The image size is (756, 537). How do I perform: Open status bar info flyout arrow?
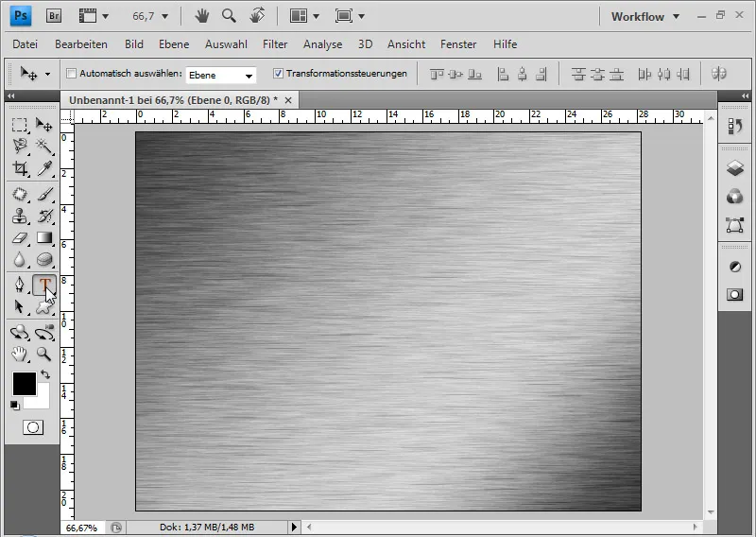pos(294,527)
